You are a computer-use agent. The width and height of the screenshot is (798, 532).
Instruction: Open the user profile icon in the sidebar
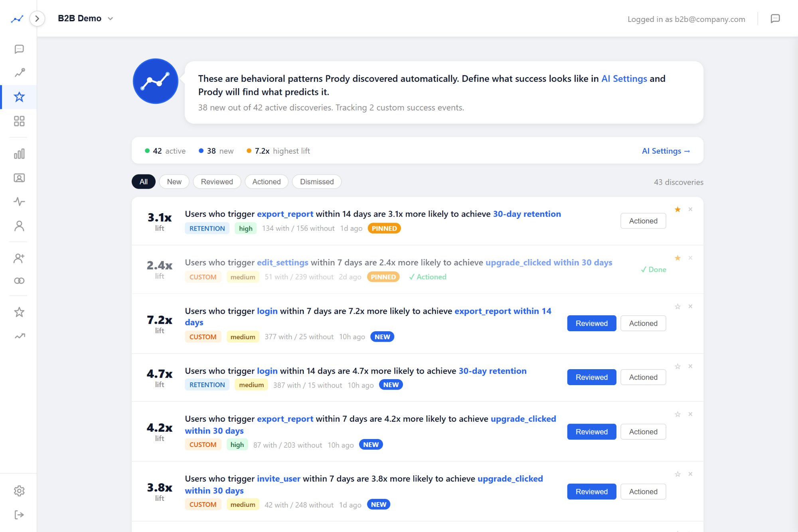[19, 226]
